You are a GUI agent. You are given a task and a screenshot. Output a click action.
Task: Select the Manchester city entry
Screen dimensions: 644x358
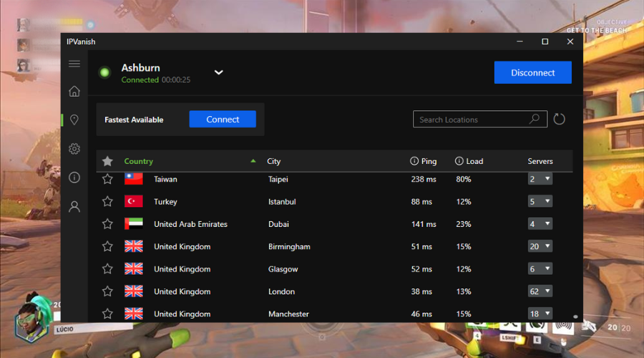point(288,314)
